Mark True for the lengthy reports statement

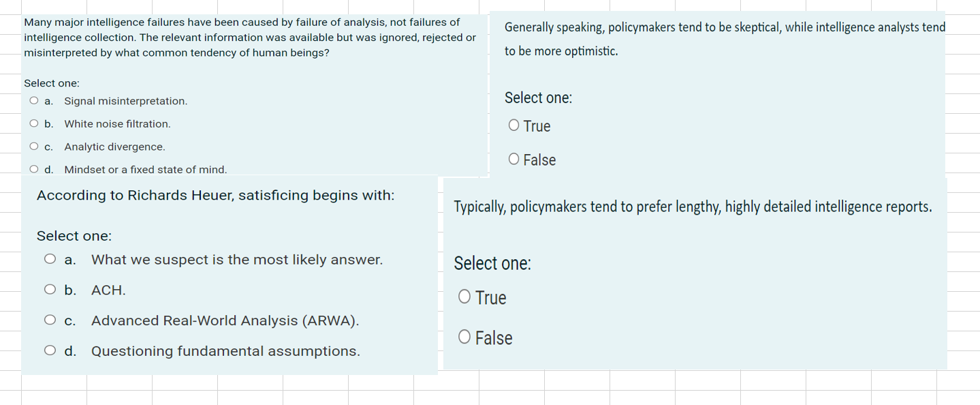click(x=464, y=296)
